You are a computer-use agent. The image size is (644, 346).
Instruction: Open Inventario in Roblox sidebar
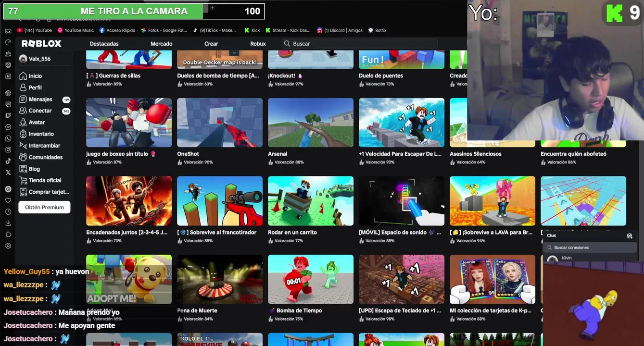coord(37,134)
